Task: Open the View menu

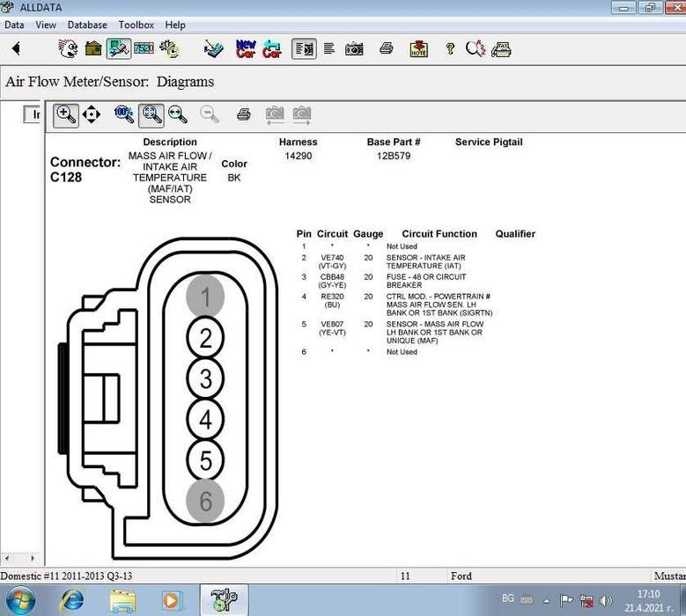Action: coord(46,26)
